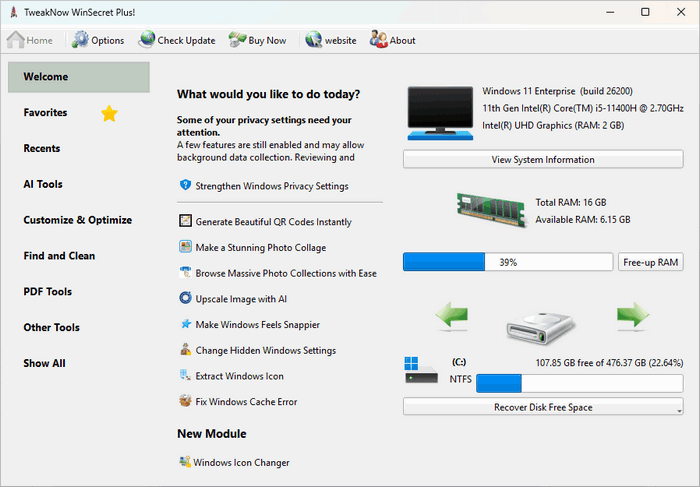This screenshot has width=700, height=487.
Task: Click the yellow Favorites star icon
Action: click(x=109, y=113)
